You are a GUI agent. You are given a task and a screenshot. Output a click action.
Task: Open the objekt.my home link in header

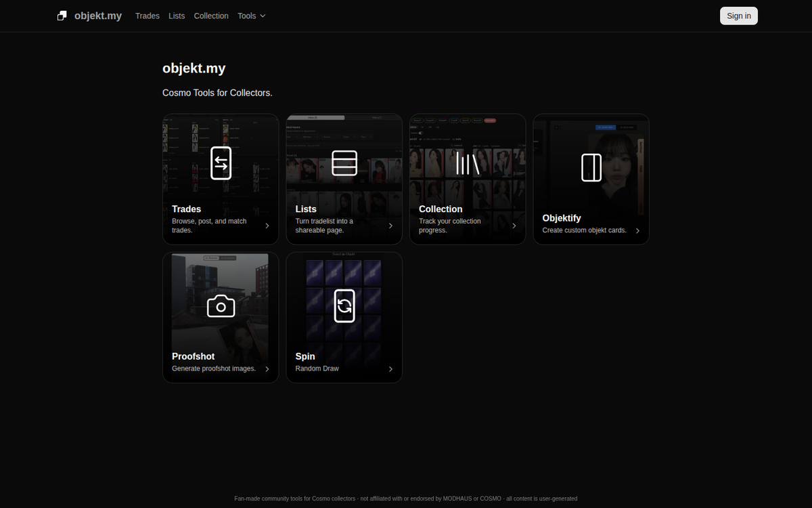pos(89,16)
